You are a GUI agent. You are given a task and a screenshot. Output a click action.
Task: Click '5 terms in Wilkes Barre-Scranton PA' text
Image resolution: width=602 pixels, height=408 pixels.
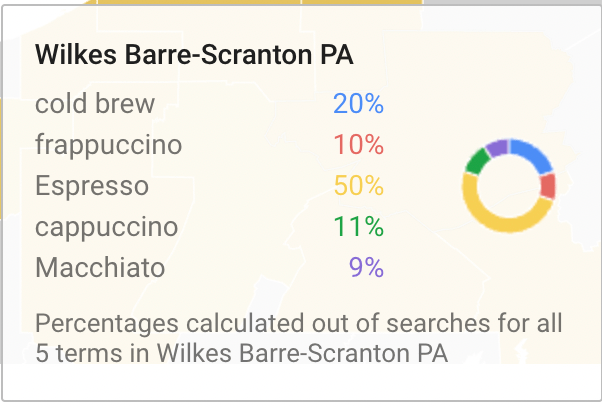click(240, 352)
